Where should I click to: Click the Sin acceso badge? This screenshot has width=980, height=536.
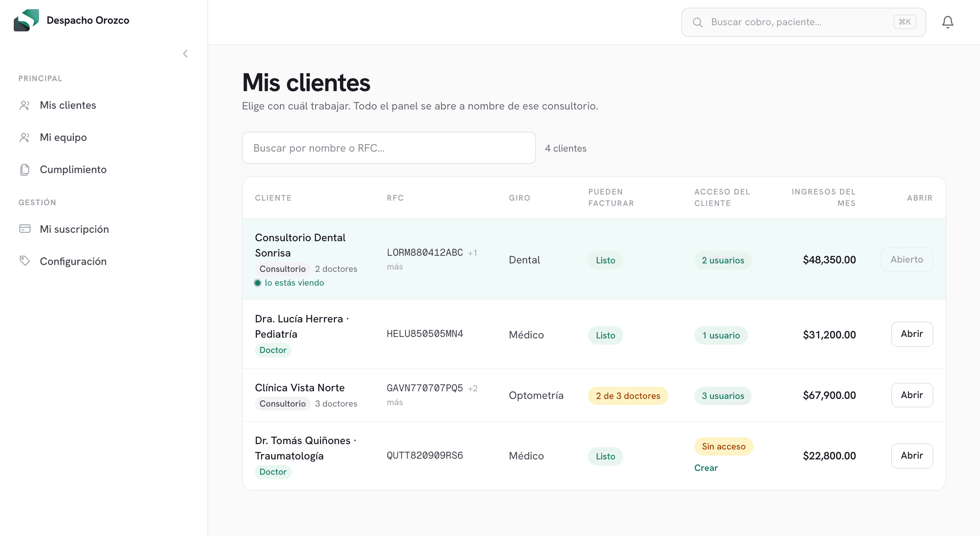724,446
